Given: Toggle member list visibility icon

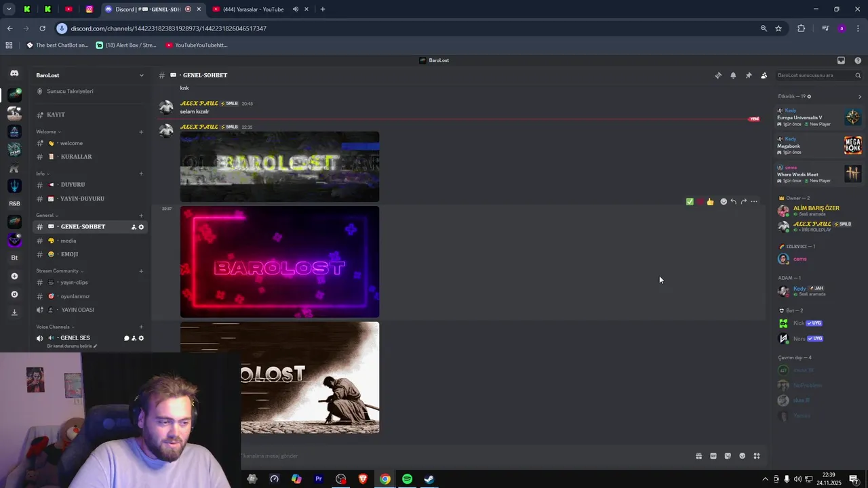Looking at the screenshot, I should coord(764,75).
